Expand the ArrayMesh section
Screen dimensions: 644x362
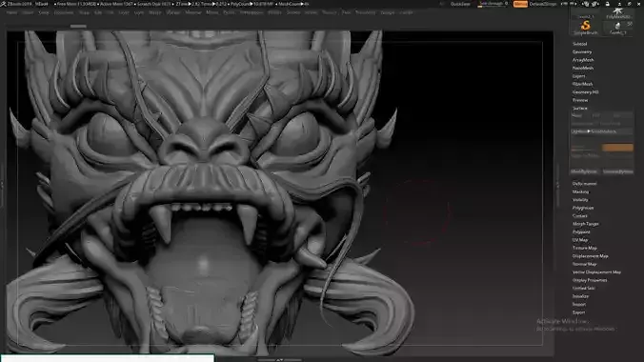tap(583, 60)
